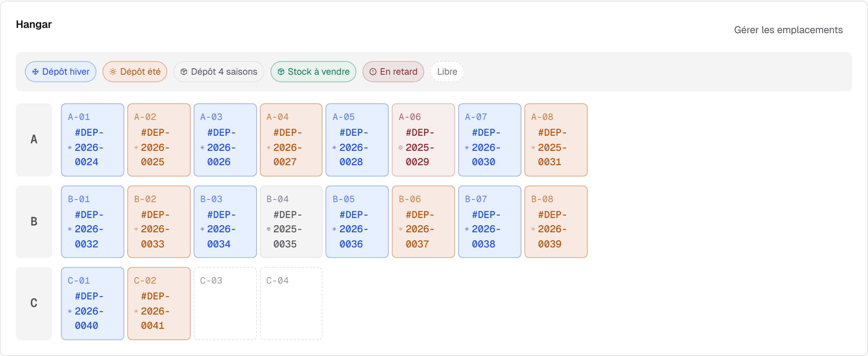The height and width of the screenshot is (356, 868).
Task: Click the sun icon in slot C-02
Action: pos(136,311)
